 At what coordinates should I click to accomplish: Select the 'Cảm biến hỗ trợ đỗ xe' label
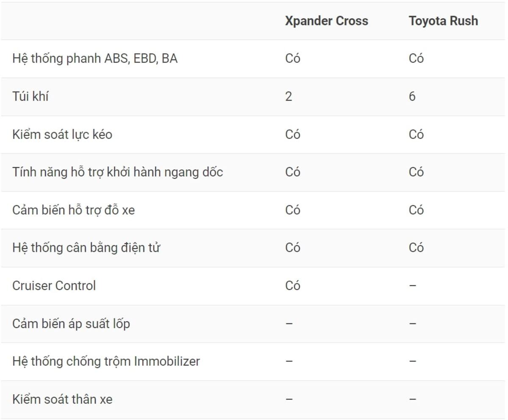tap(74, 210)
